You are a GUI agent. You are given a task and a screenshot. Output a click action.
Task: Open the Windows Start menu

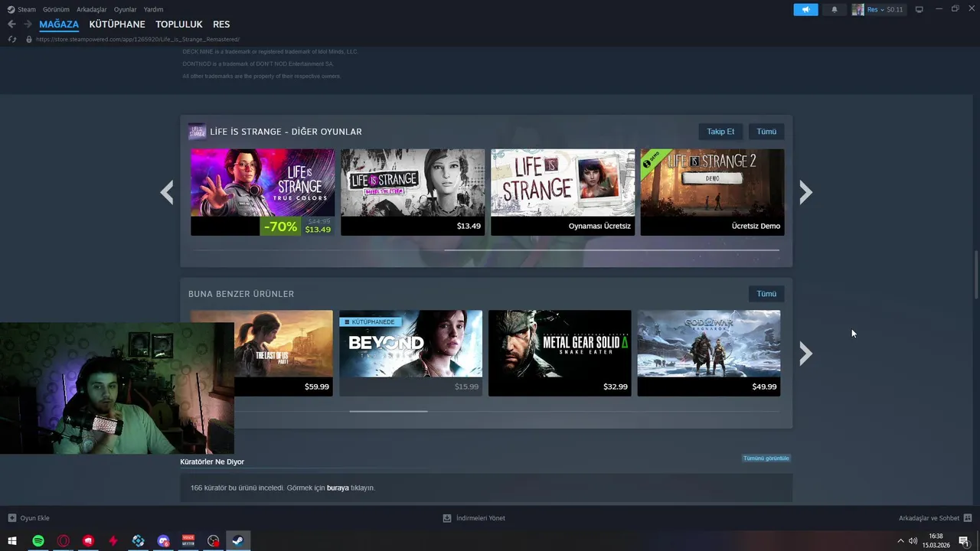click(12, 541)
